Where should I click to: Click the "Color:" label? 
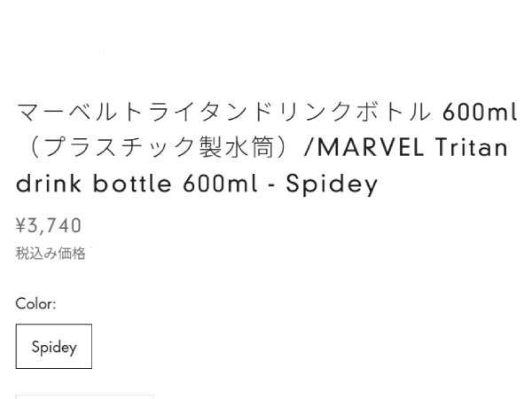pos(35,303)
